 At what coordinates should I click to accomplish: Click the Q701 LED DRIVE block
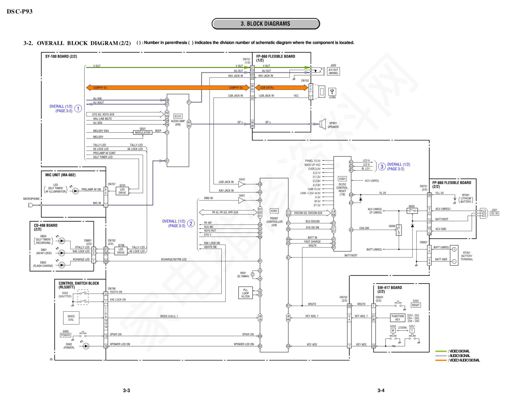pos(122,191)
